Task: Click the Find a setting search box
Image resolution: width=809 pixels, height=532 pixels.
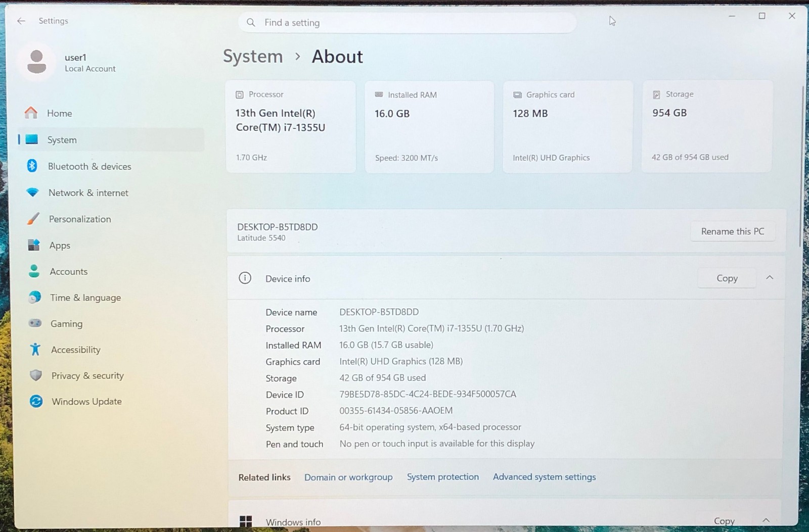Action: [407, 23]
